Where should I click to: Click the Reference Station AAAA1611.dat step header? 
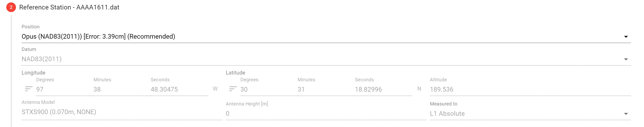[69, 7]
